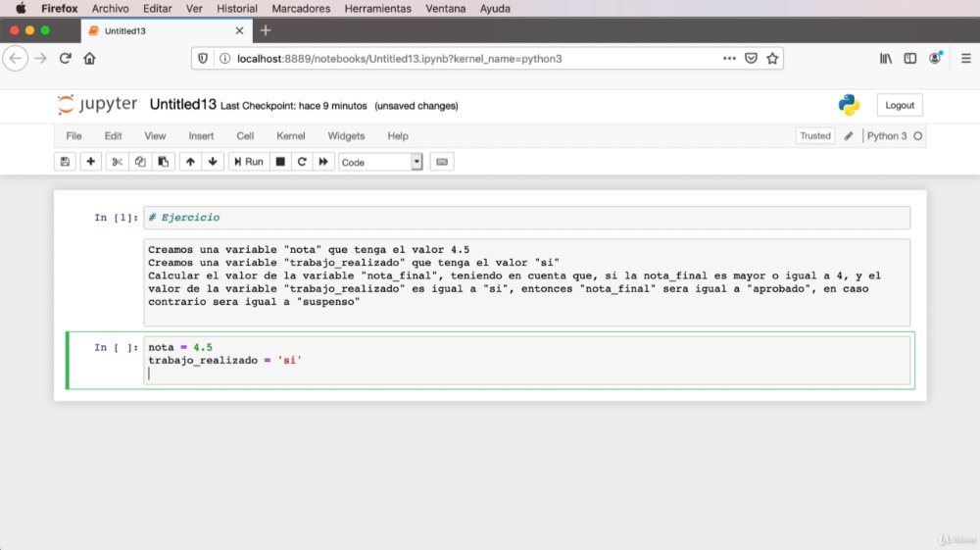Image resolution: width=980 pixels, height=550 pixels.
Task: Save page to Pocket icon
Action: (x=751, y=58)
